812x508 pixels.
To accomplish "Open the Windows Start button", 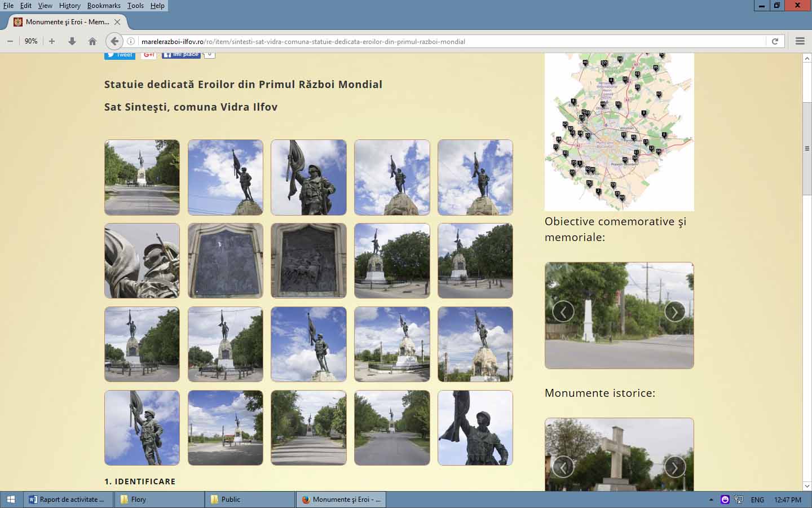I will pos(11,500).
